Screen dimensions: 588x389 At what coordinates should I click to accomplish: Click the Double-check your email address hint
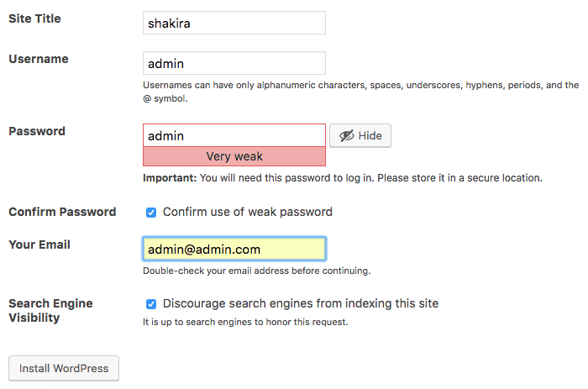coord(256,271)
